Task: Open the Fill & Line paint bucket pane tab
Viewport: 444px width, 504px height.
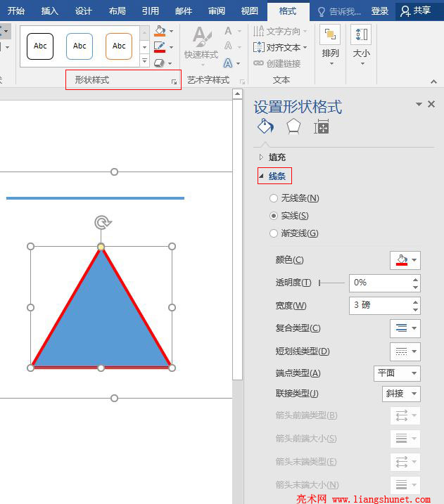Action: pyautogui.click(x=265, y=127)
